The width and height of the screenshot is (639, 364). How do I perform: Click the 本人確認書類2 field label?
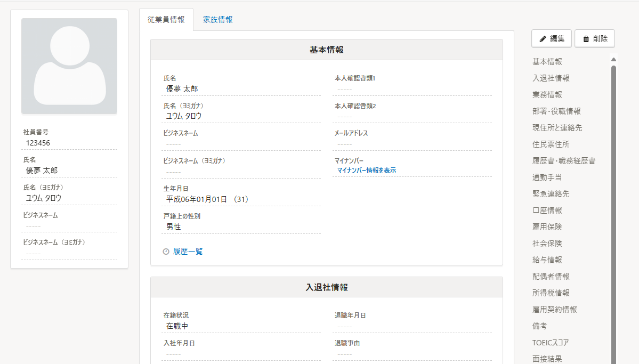pos(355,106)
